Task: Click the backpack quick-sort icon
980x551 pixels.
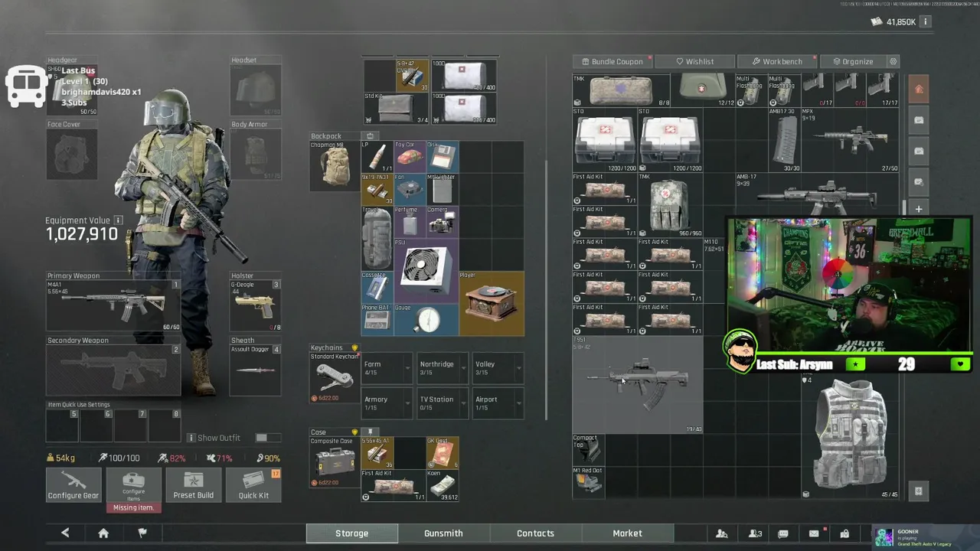Action: click(370, 136)
